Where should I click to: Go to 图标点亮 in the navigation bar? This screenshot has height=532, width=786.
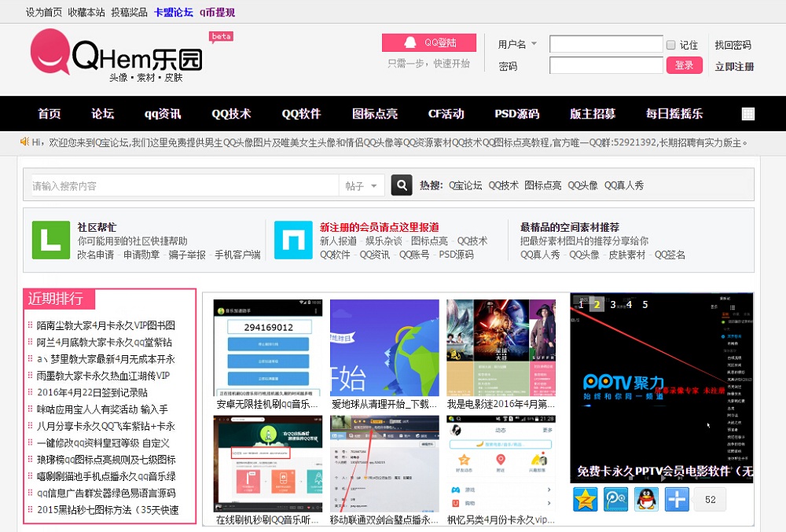375,114
